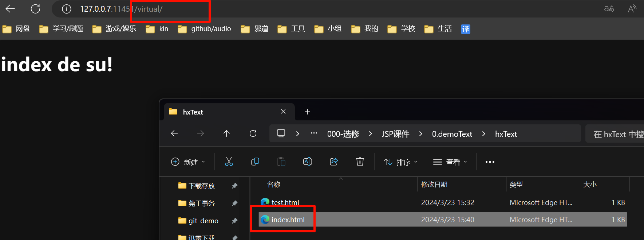Image resolution: width=644 pixels, height=240 pixels.
Task: Click the Cut scissors icon
Action: 229,162
